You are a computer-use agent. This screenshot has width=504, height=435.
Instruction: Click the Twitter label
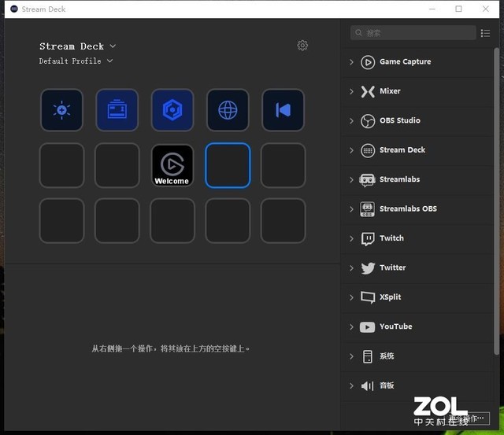392,267
